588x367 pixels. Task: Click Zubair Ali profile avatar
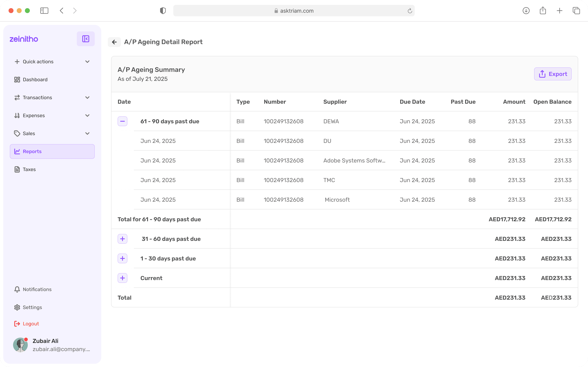(20, 345)
